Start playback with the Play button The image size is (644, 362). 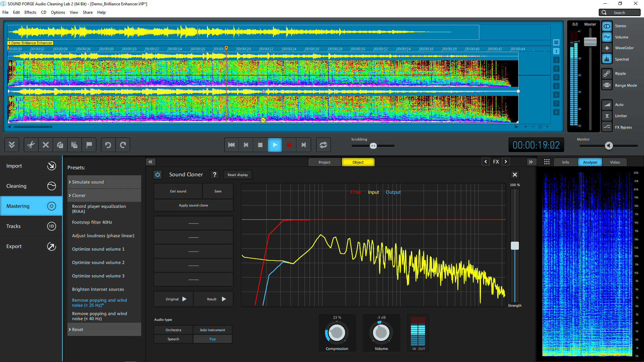click(x=275, y=145)
